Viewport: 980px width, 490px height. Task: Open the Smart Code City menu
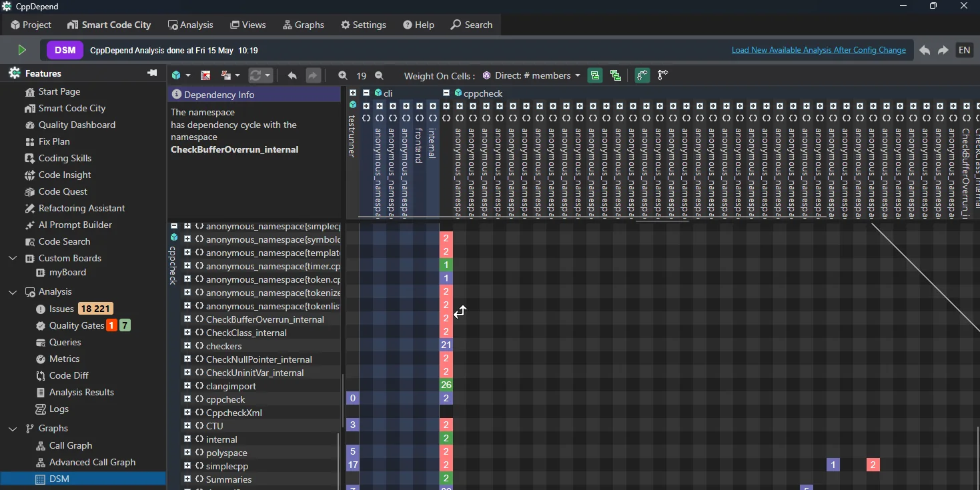pyautogui.click(x=109, y=25)
